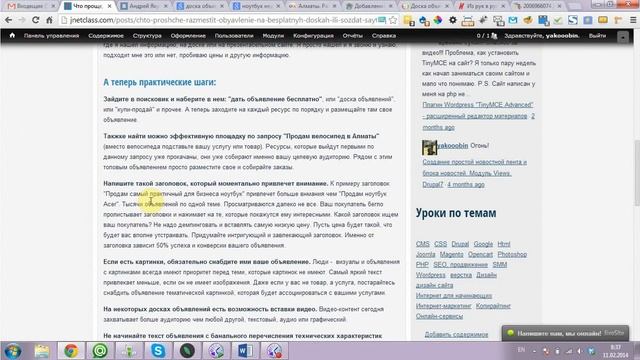Open Справка admin menu item
Image resolution: width=640 pixels, height=360 pixels.
click(384, 36)
